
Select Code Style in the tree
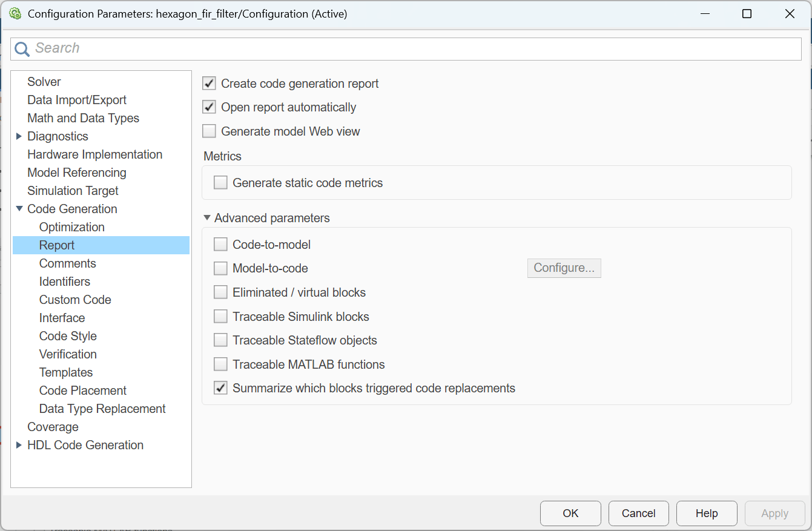coord(68,336)
